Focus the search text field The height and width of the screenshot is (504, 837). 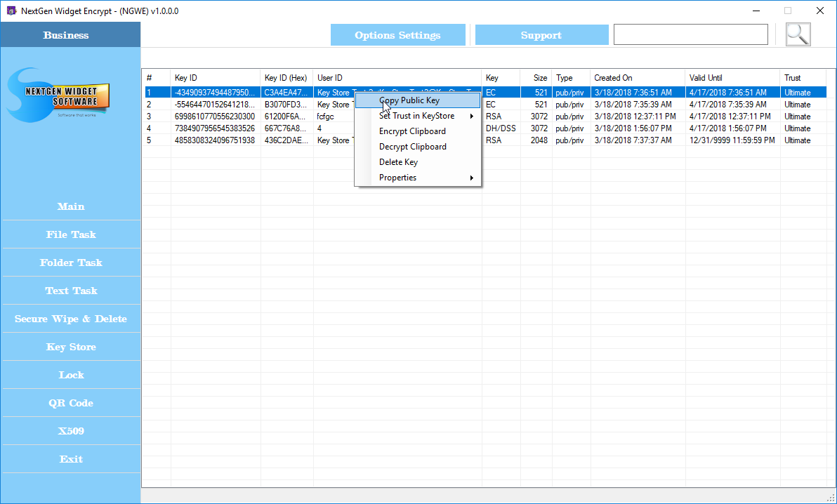(x=691, y=34)
